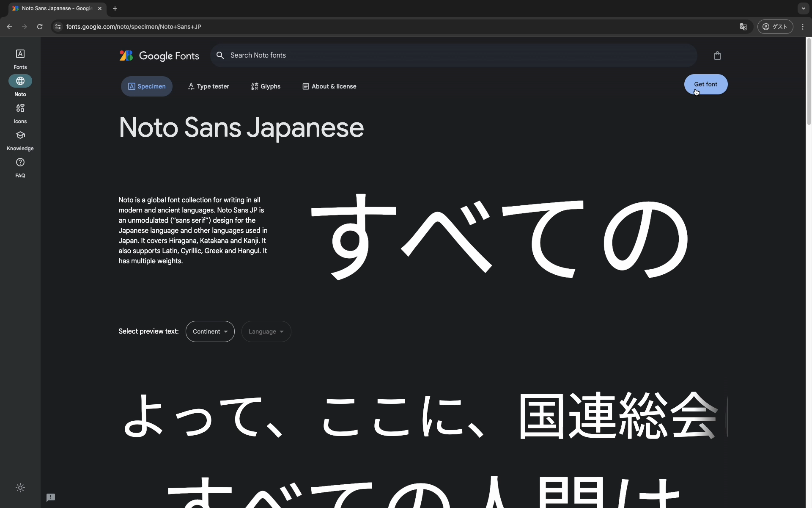Select the Noto globe icon in sidebar
The height and width of the screenshot is (508, 812).
click(x=20, y=81)
